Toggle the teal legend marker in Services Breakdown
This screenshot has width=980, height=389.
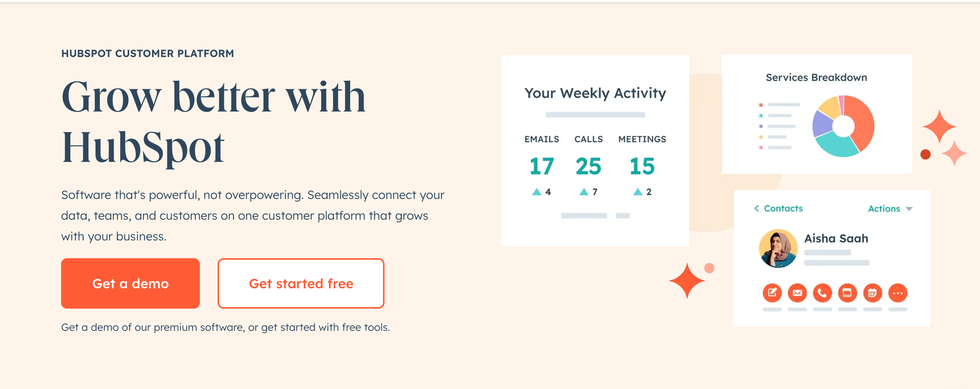[761, 115]
